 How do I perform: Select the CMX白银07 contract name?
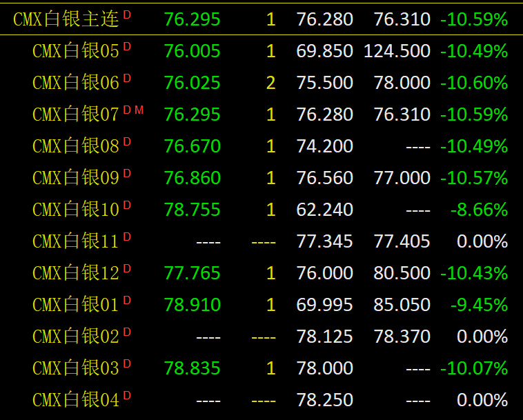(x=76, y=114)
